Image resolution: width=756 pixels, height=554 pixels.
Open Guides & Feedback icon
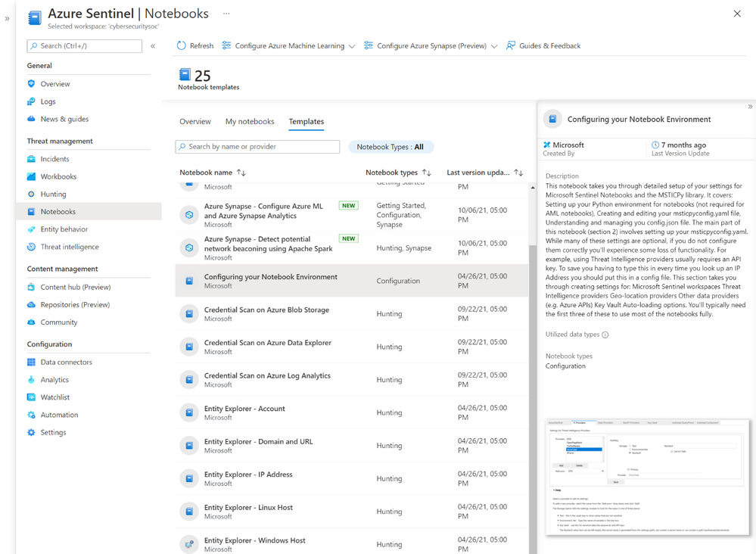click(511, 46)
